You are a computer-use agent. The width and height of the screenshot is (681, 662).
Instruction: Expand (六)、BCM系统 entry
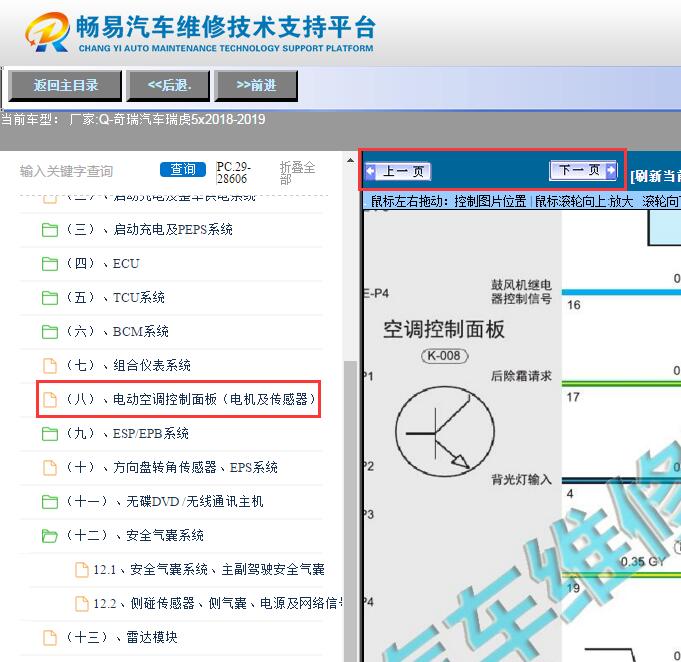pos(117,331)
